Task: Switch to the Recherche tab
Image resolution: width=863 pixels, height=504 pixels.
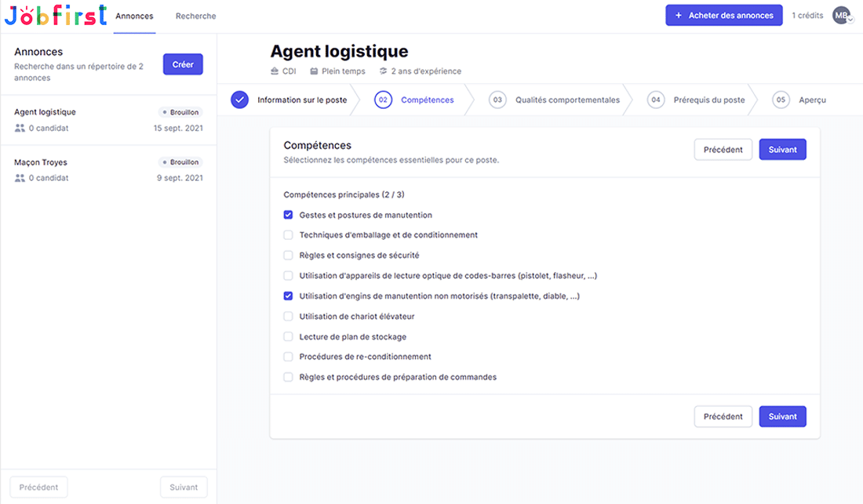Action: pyautogui.click(x=195, y=16)
